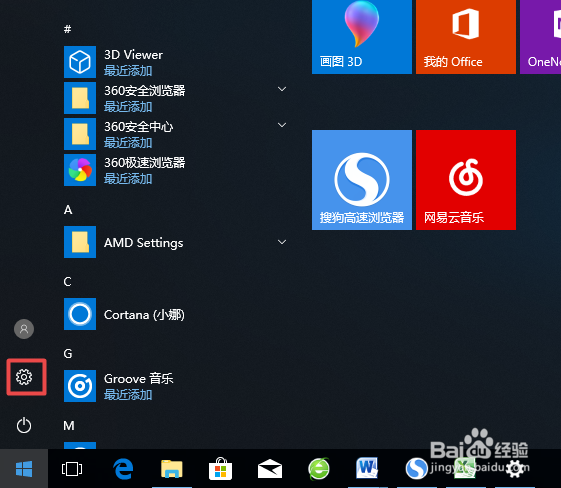Viewport: 561px width, 488px height.
Task: Launch Microsoft Edge from the taskbar
Action: 123,469
